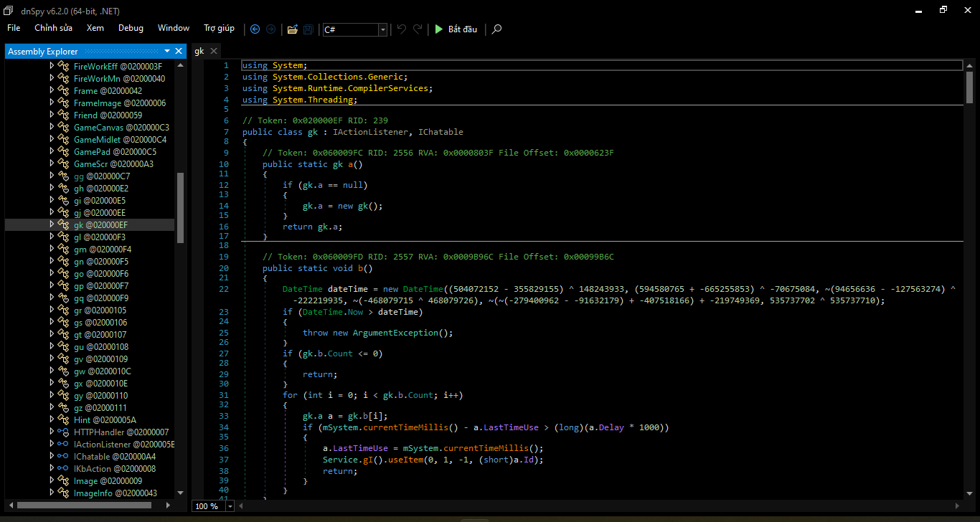Click the Undo arrow icon
Screen dimensions: 980x522
(402, 29)
